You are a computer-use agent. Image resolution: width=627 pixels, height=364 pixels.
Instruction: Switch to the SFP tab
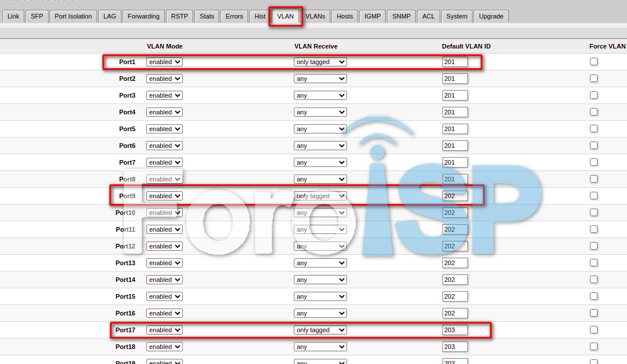[x=37, y=16]
